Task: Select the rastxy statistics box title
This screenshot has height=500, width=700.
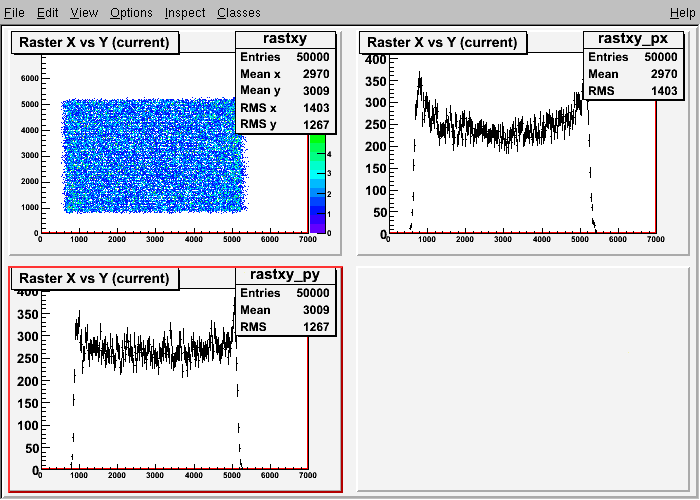Action: 285,39
